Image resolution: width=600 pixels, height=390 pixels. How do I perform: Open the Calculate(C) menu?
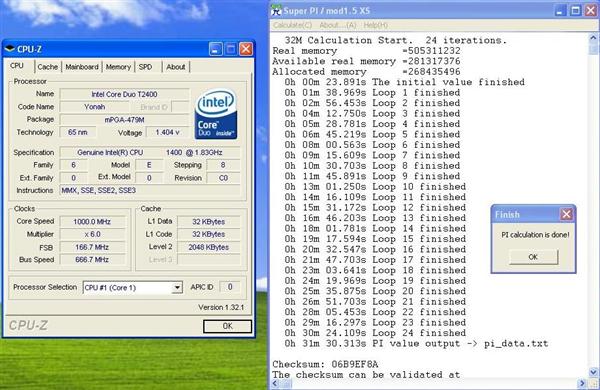tap(293, 25)
